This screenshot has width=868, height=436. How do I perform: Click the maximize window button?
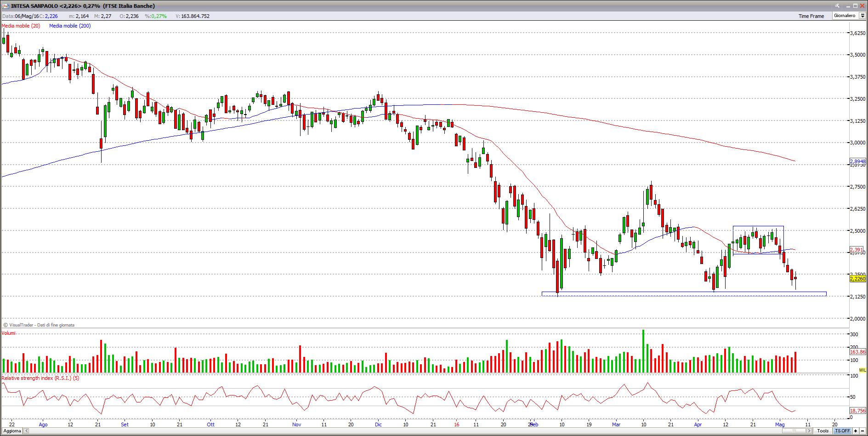tap(855, 6)
